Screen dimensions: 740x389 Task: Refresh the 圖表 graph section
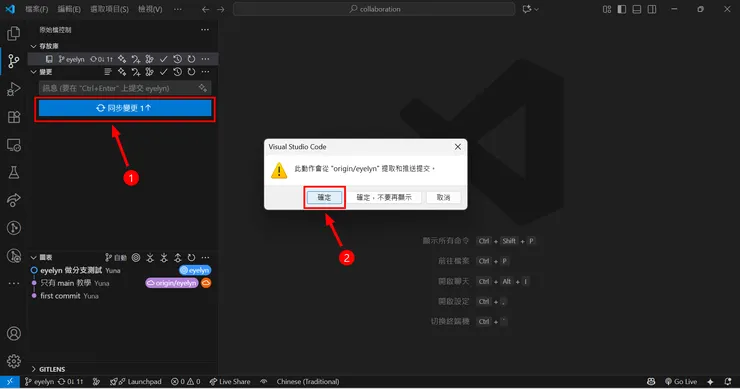point(191,257)
